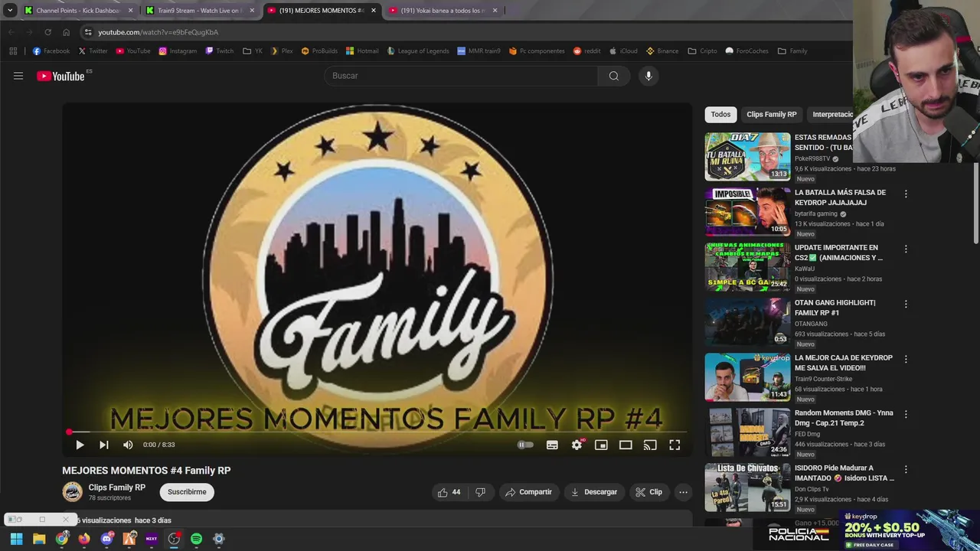Open the OTAN GANG HIGHLIGHT video title
The width and height of the screenshot is (980, 551).
(x=835, y=308)
